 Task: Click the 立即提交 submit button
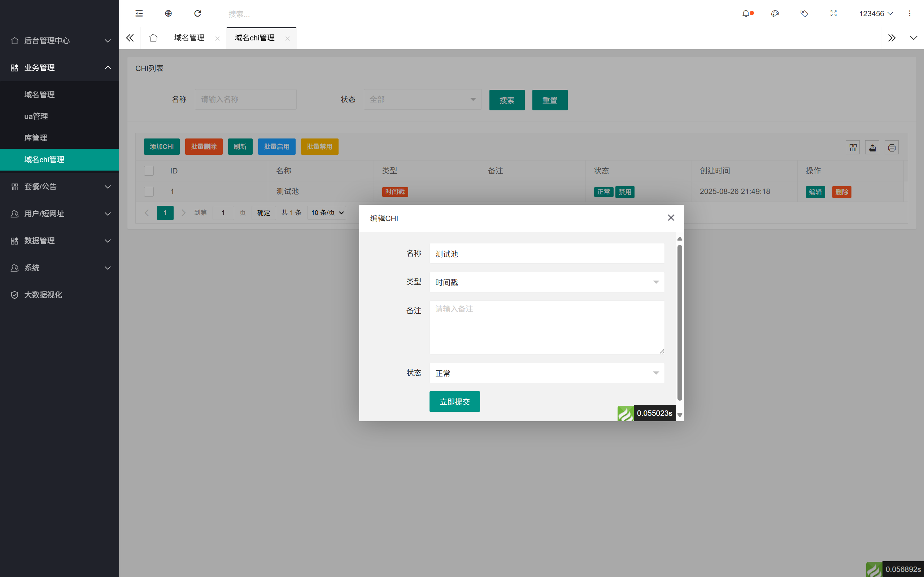(x=454, y=401)
